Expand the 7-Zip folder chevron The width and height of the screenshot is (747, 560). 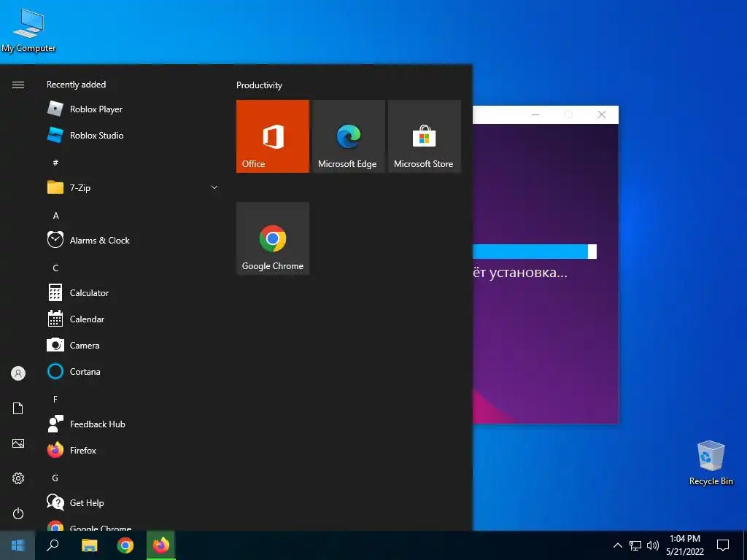(x=214, y=187)
